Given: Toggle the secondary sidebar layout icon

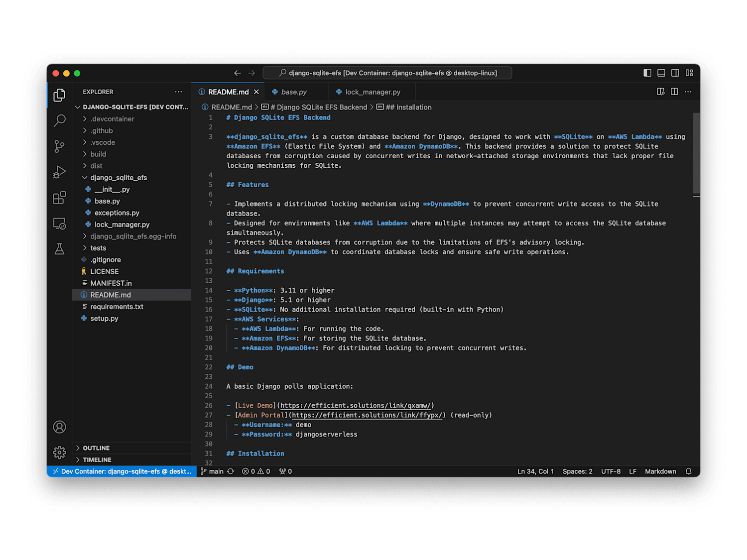Looking at the screenshot, I should [675, 73].
